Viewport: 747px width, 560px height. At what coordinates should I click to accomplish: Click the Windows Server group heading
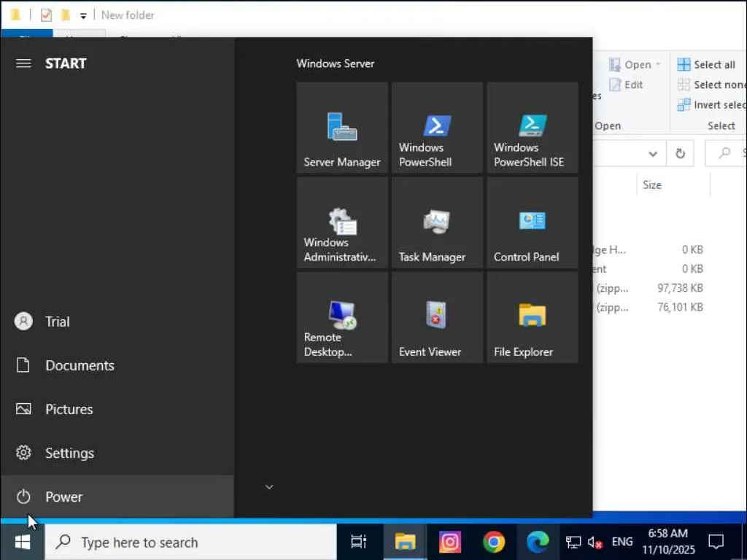pyautogui.click(x=336, y=63)
